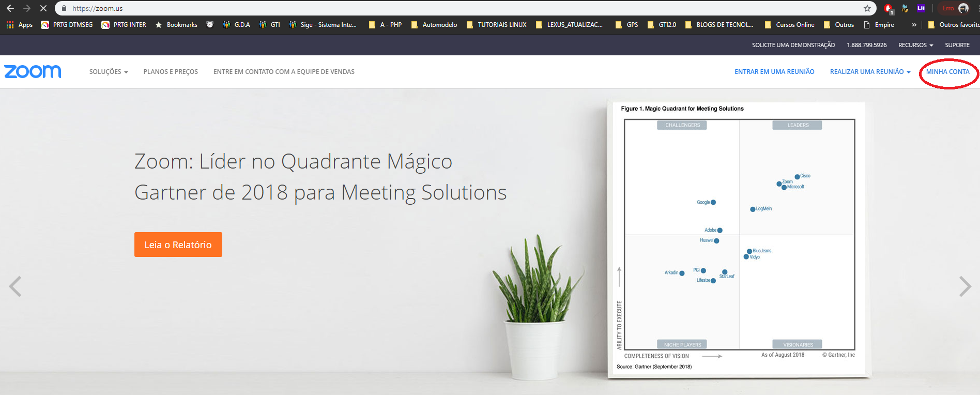
Task: Go to next carousel slide
Action: [965, 286]
